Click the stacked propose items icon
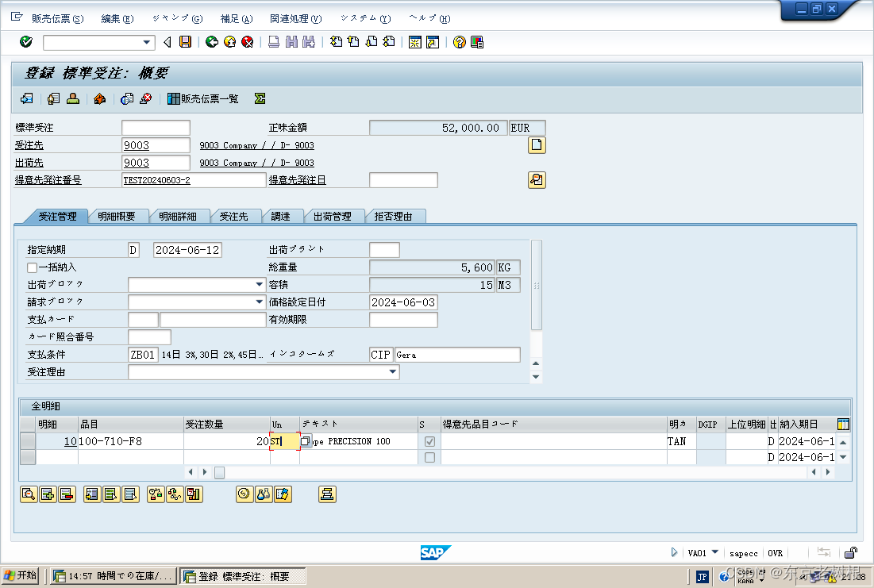Image resolution: width=874 pixels, height=588 pixels. tap(327, 494)
